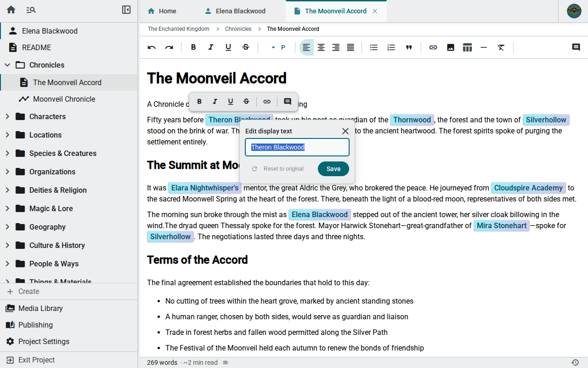Viewport: 588px width, 368px height.
Task: Click link icon in the floating toolbar
Action: (267, 102)
